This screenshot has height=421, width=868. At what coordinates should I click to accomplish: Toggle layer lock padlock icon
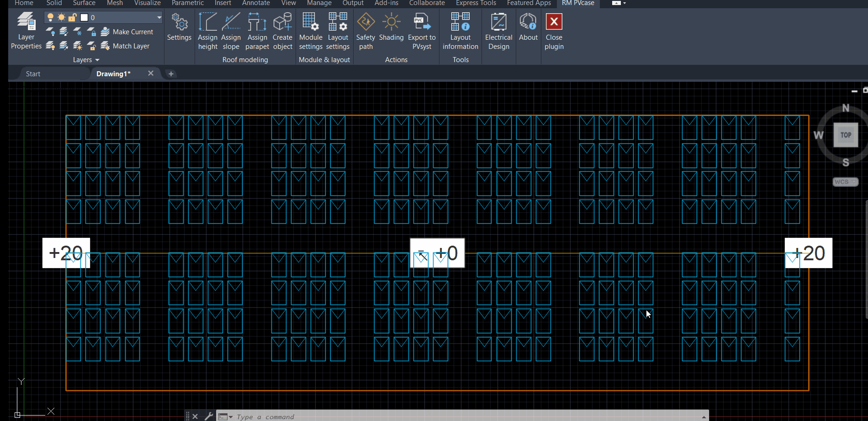72,18
